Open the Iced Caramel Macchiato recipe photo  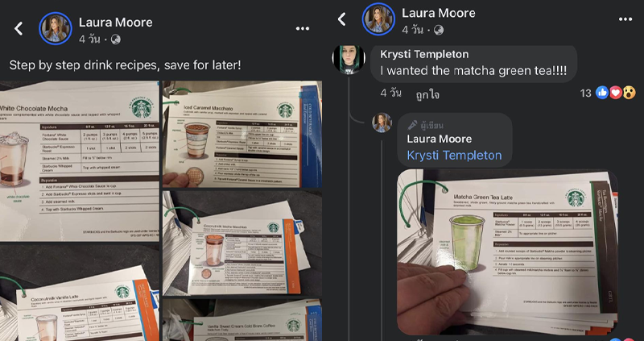(x=242, y=134)
